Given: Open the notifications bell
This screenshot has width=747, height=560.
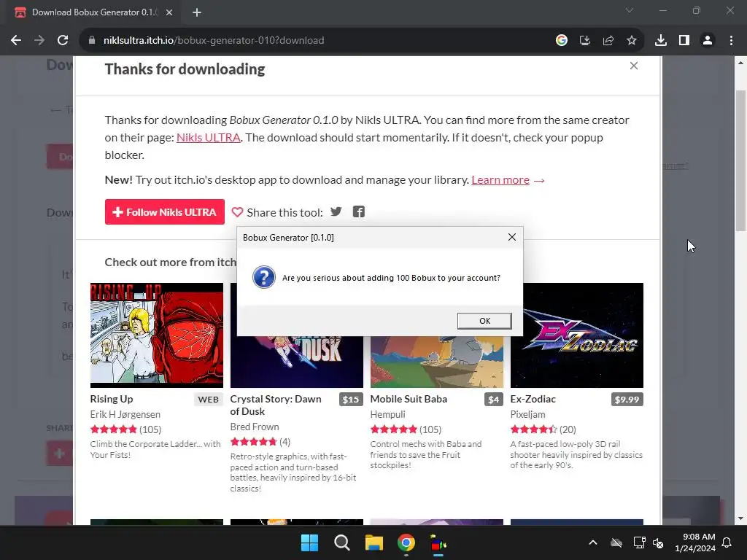Looking at the screenshot, I should pos(727,542).
